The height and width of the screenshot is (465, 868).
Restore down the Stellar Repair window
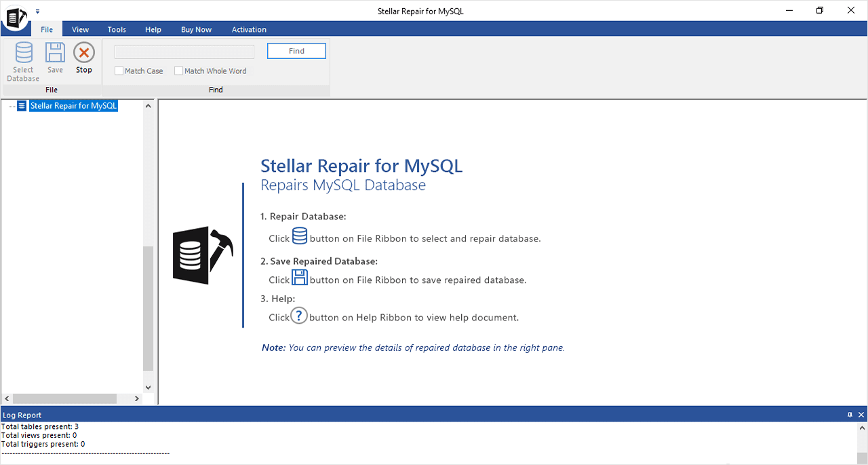point(820,10)
